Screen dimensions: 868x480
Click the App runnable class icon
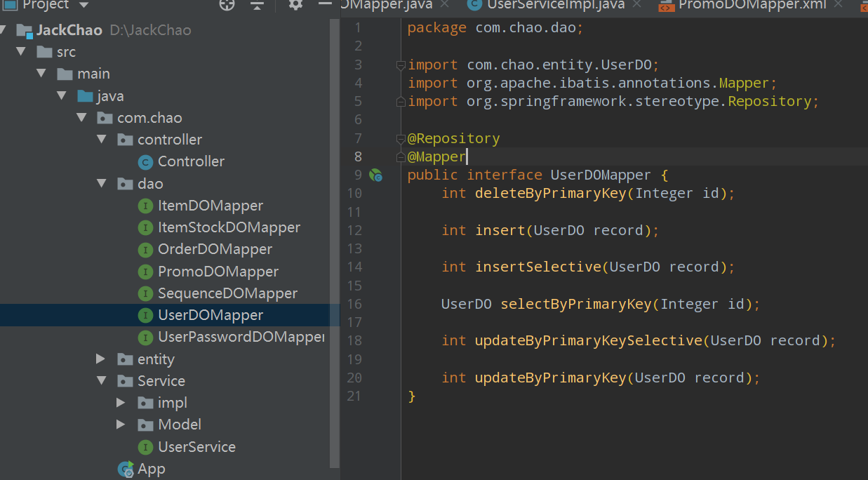point(126,469)
